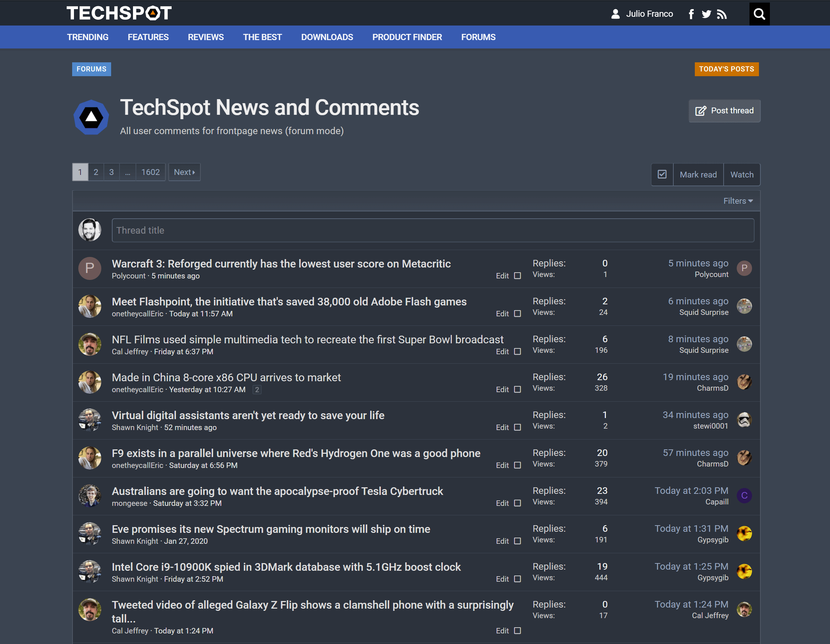The width and height of the screenshot is (830, 644).
Task: Open the pagination ellipsis page jump
Action: coord(128,172)
